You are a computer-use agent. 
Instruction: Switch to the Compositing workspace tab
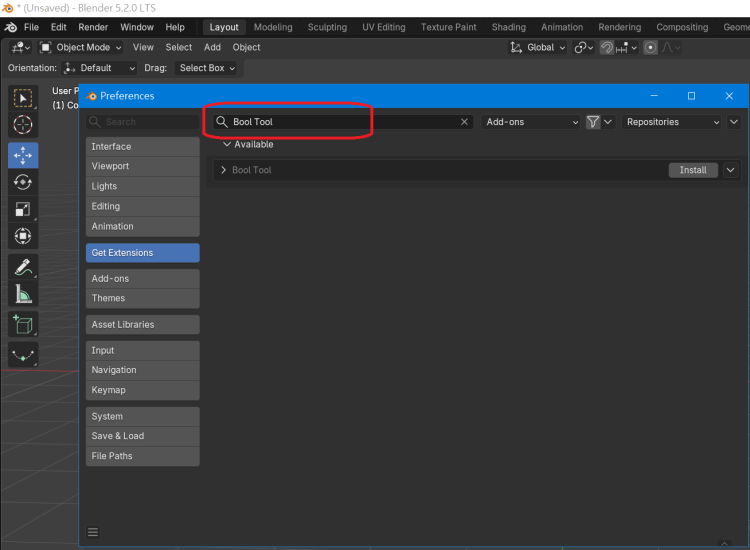pyautogui.click(x=682, y=27)
